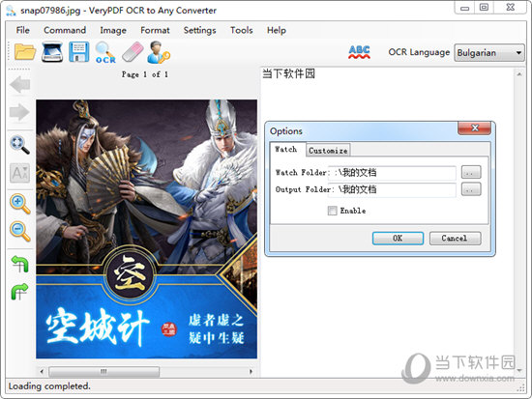Close the Options dialog

[x=475, y=128]
